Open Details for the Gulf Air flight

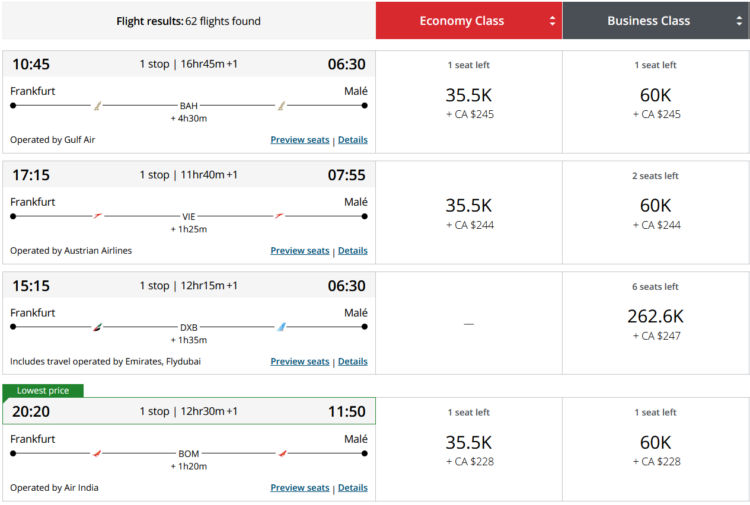pos(352,140)
